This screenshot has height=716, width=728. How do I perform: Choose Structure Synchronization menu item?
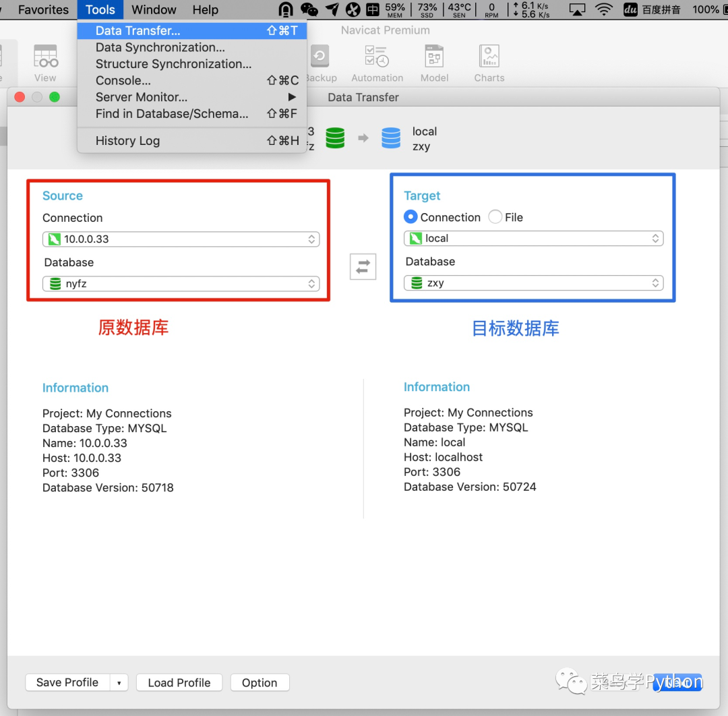pyautogui.click(x=191, y=64)
